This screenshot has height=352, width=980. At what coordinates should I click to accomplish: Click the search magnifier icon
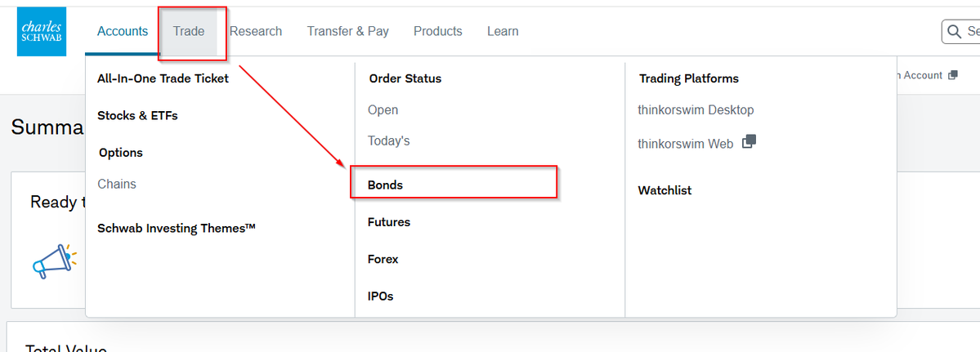tap(953, 31)
